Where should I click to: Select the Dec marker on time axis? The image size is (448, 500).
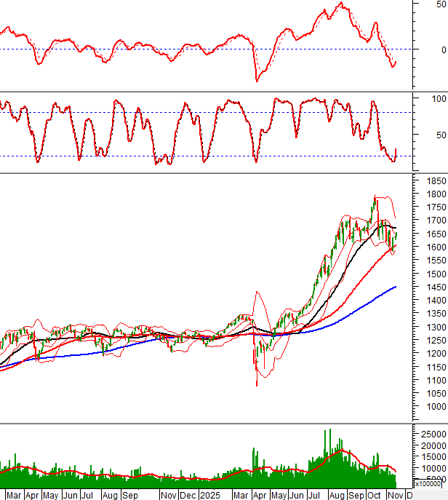(187, 495)
